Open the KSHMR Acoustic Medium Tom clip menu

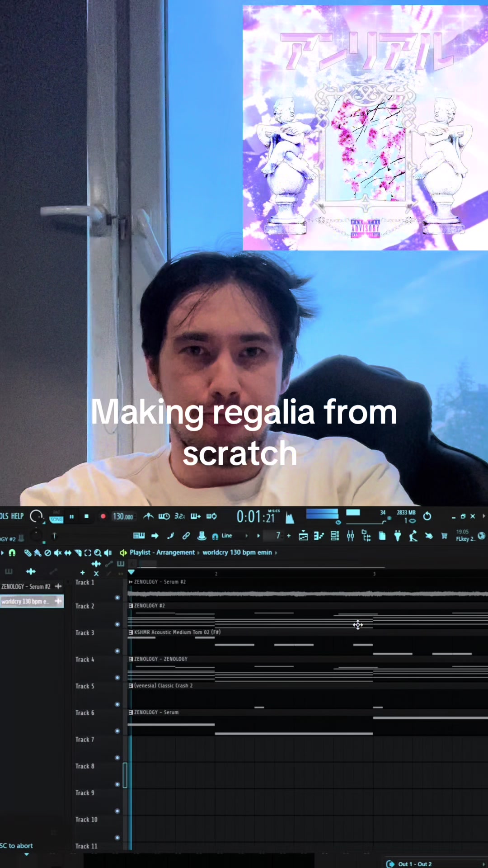coord(131,632)
